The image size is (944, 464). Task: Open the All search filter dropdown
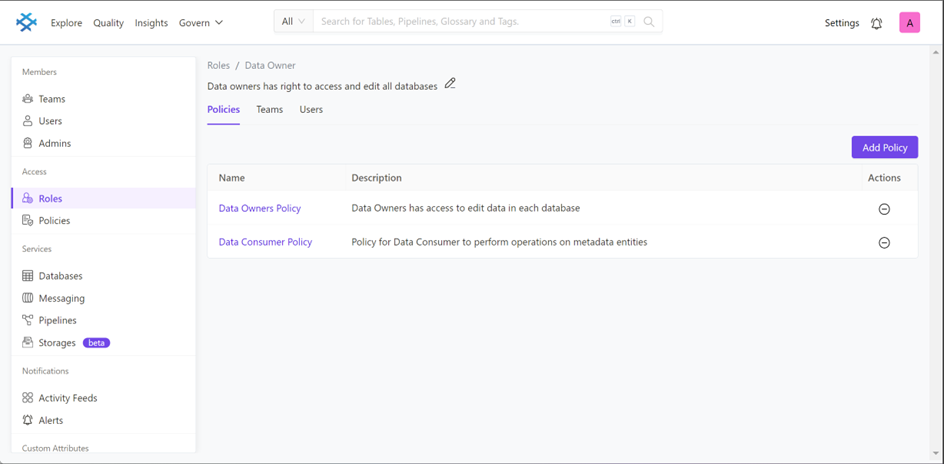point(293,21)
